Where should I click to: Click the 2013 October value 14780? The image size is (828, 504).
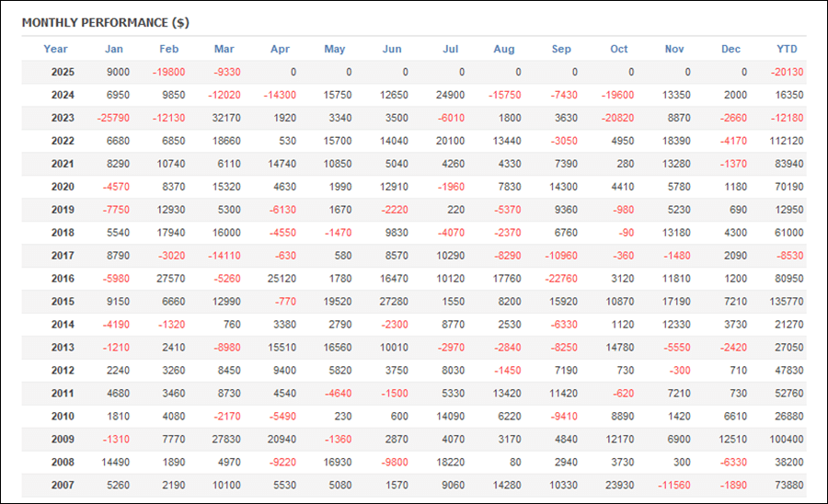[620, 348]
